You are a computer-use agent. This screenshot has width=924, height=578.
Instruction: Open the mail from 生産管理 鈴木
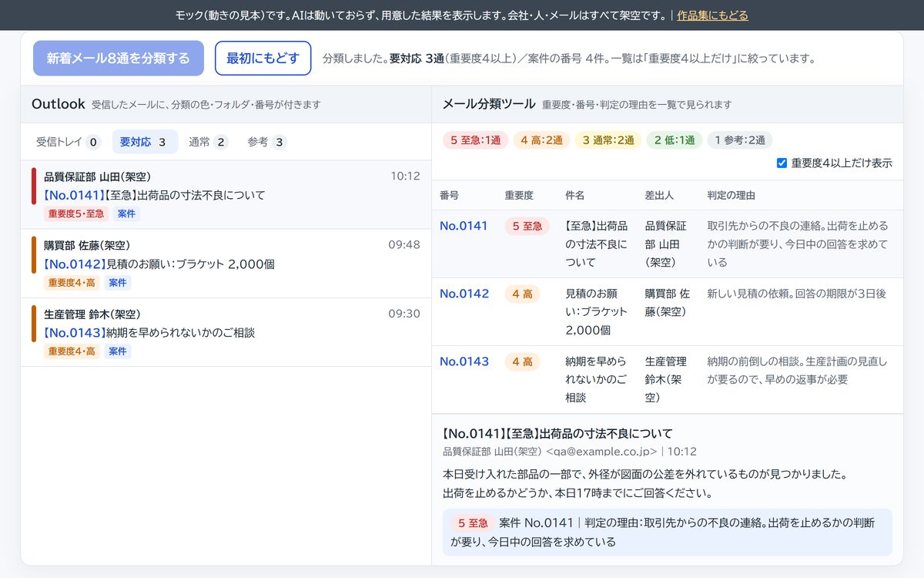pyautogui.click(x=226, y=332)
